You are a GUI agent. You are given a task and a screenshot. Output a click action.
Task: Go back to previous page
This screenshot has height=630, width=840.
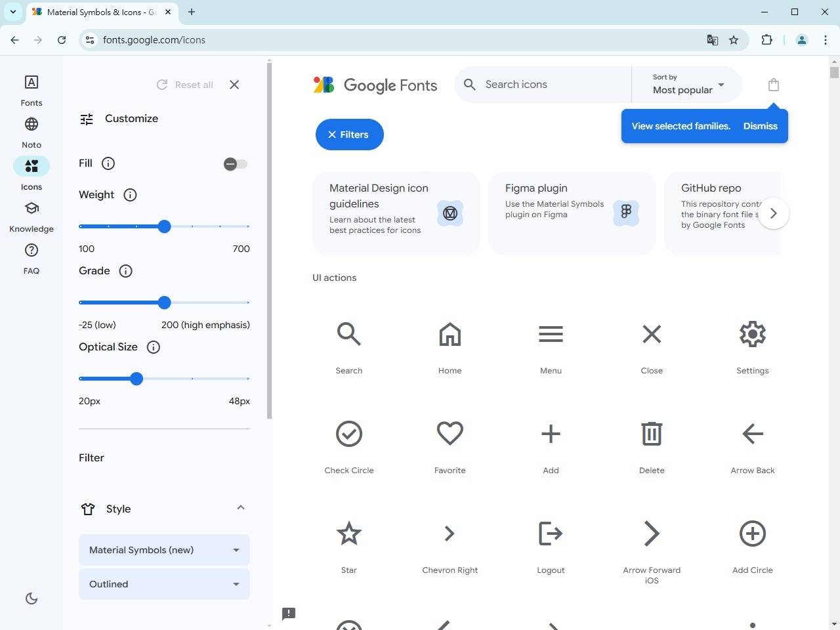(x=14, y=40)
